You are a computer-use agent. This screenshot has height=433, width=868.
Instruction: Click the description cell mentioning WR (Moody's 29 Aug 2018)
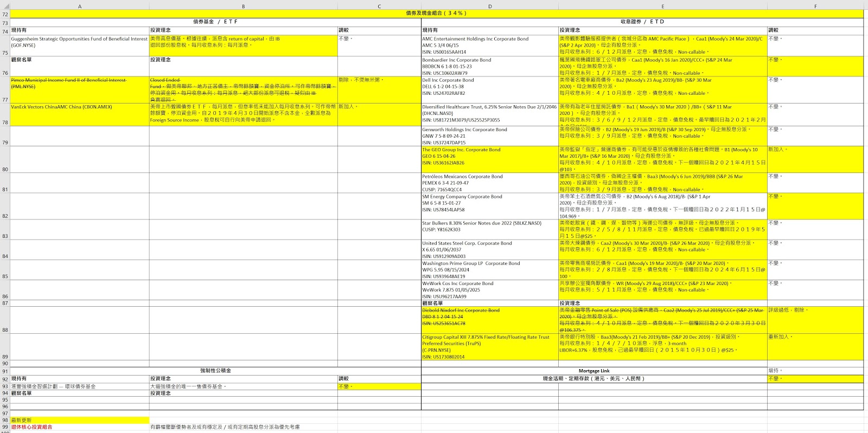[662, 290]
